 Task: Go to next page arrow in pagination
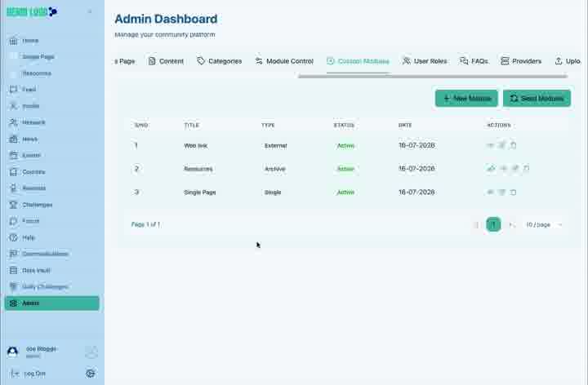pos(510,224)
